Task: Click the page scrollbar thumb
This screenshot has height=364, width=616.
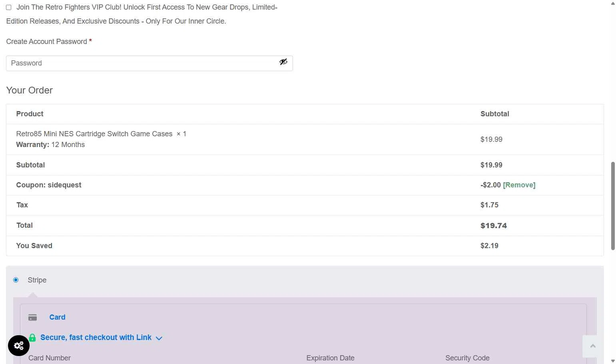Action: [x=613, y=206]
